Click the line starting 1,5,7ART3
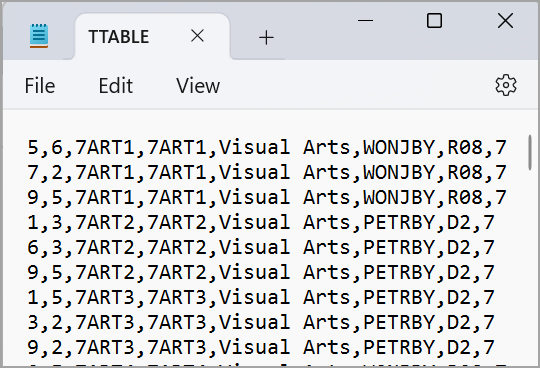Screen dimensions: 540x368 (x=261, y=297)
